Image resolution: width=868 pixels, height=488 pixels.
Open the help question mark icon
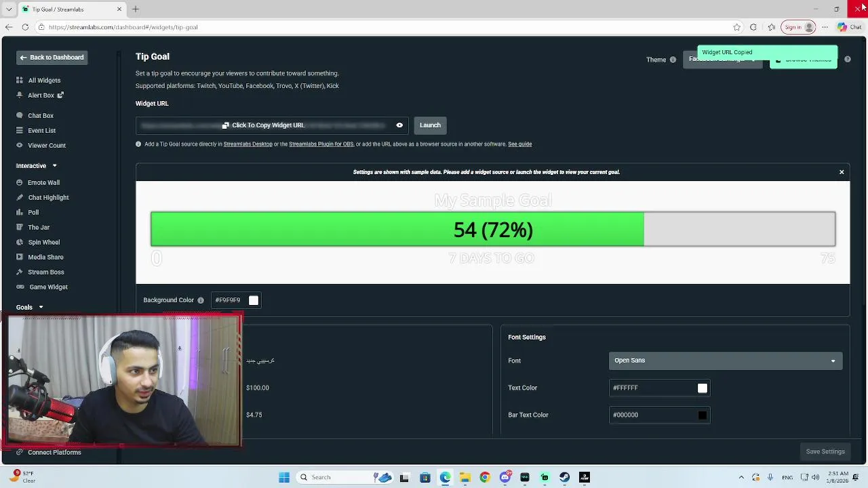[x=847, y=60]
